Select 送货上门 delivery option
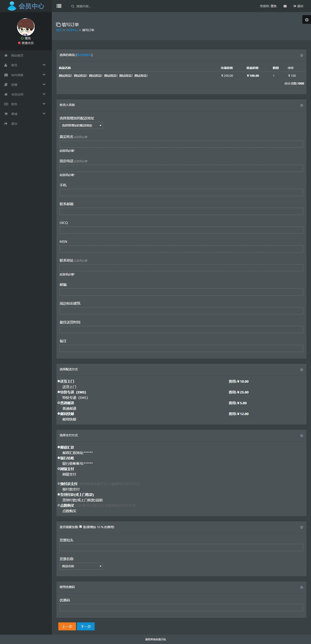Screen dimensions: 311x644 59,381
